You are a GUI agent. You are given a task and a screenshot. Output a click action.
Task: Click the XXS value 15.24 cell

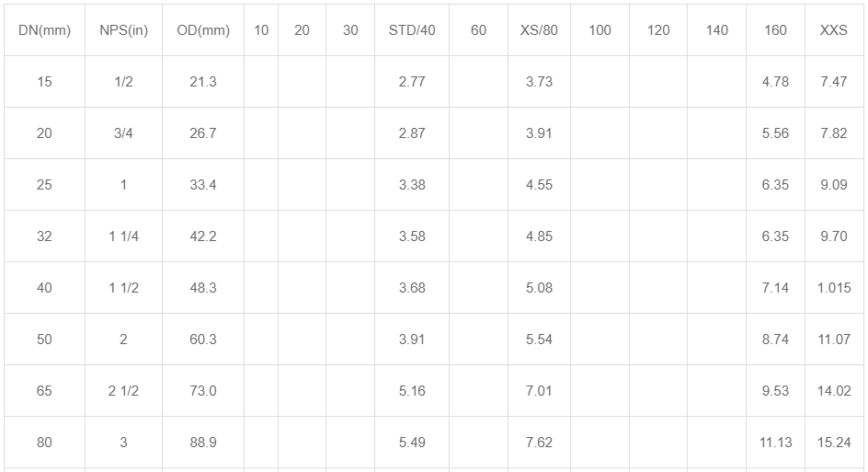(x=834, y=442)
